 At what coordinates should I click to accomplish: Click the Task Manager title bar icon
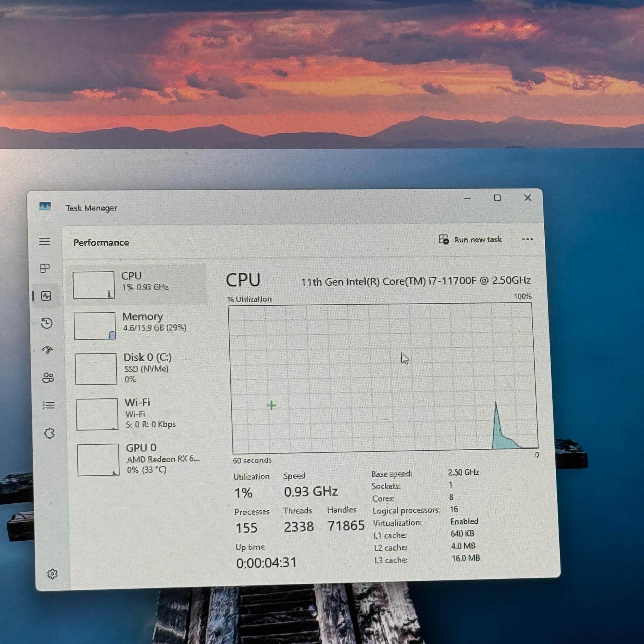(45, 207)
